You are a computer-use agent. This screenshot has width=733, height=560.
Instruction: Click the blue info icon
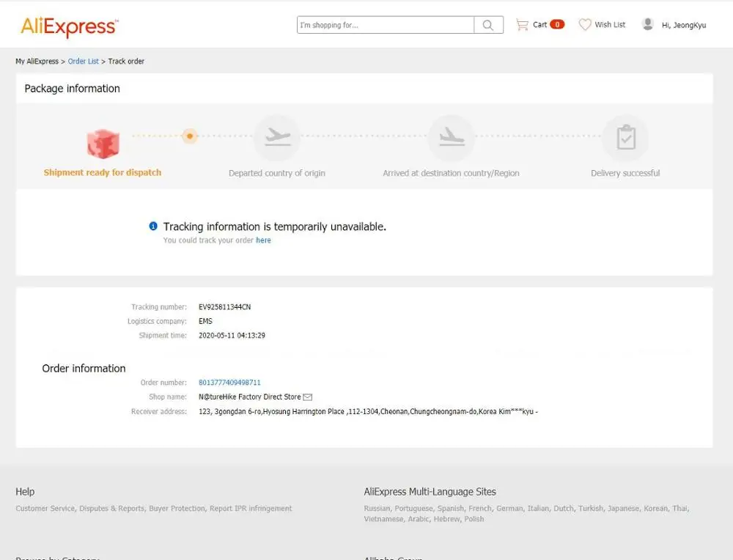153,226
